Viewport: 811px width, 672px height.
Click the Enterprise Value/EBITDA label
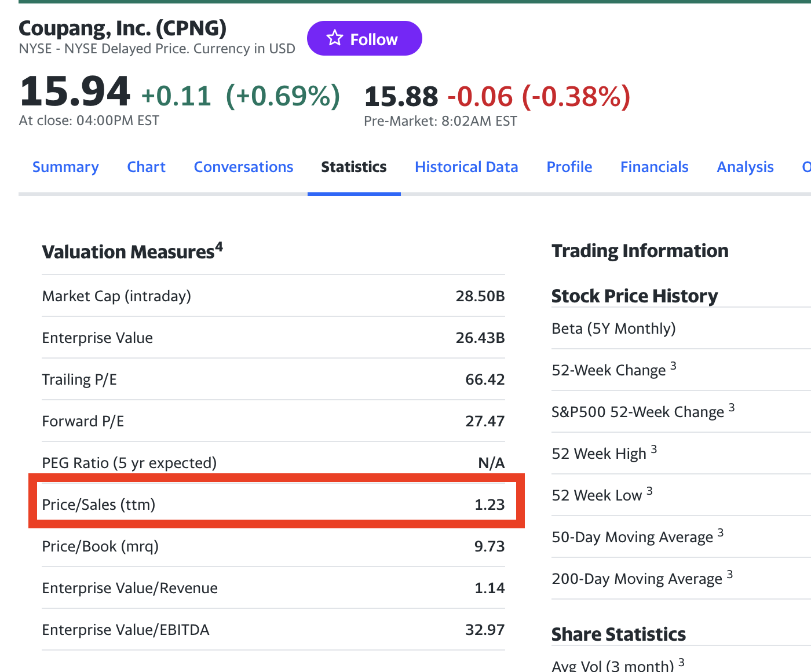126,630
